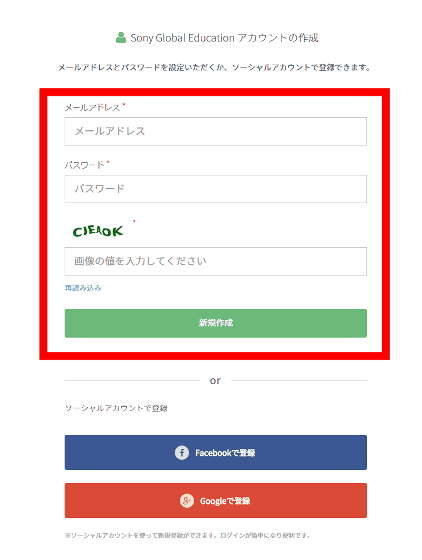The height and width of the screenshot is (560, 422).
Task: Click the green user icon beside the title
Action: pyautogui.click(x=121, y=38)
